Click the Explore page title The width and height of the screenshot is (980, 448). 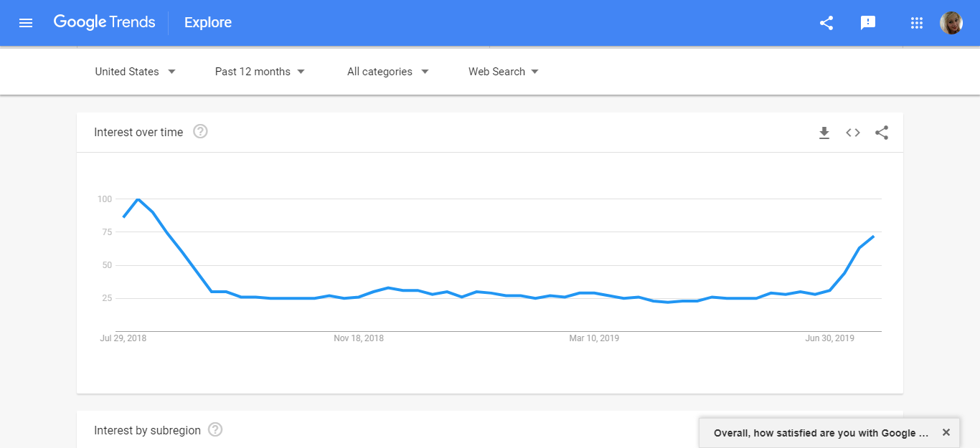point(208,23)
